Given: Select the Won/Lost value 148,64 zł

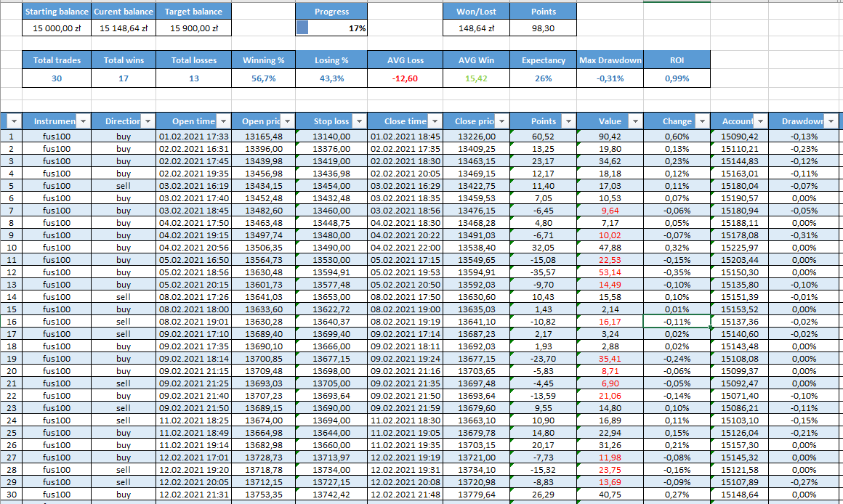Looking at the screenshot, I should click(476, 28).
